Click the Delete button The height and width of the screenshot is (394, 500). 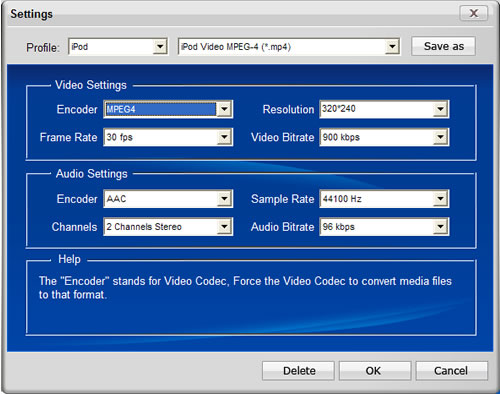298,371
